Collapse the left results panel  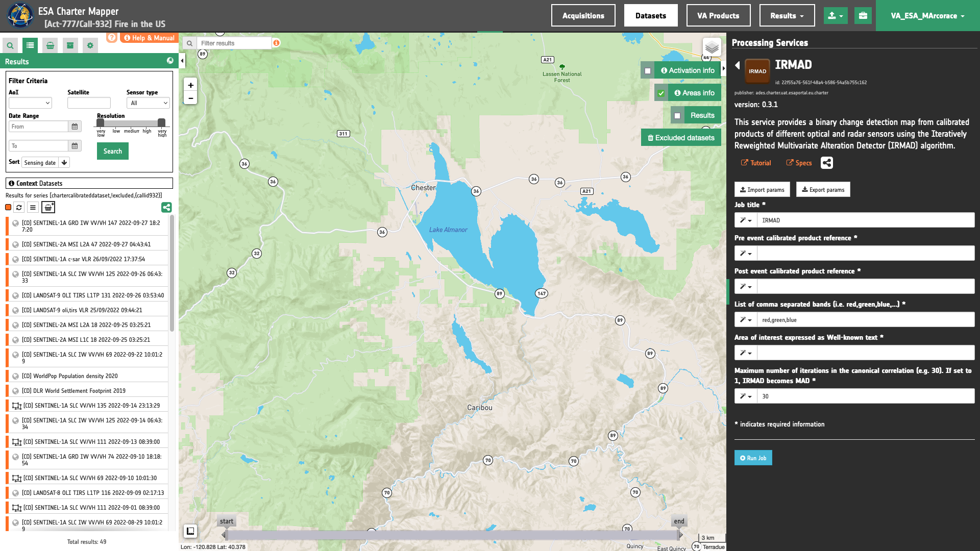(182, 61)
